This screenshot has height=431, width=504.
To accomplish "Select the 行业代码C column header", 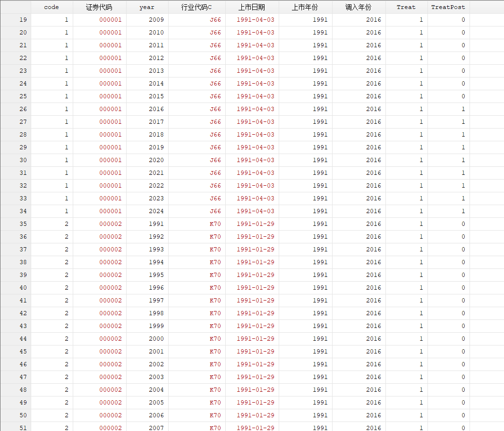I will click(x=196, y=7).
